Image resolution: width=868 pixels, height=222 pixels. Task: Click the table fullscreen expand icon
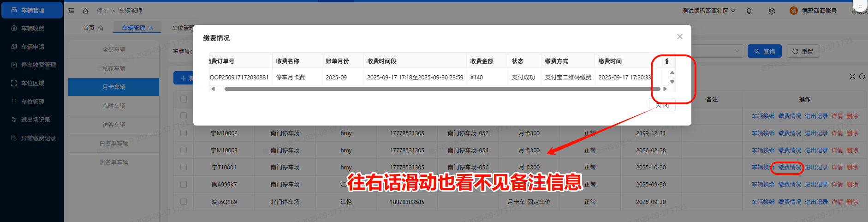point(852,76)
